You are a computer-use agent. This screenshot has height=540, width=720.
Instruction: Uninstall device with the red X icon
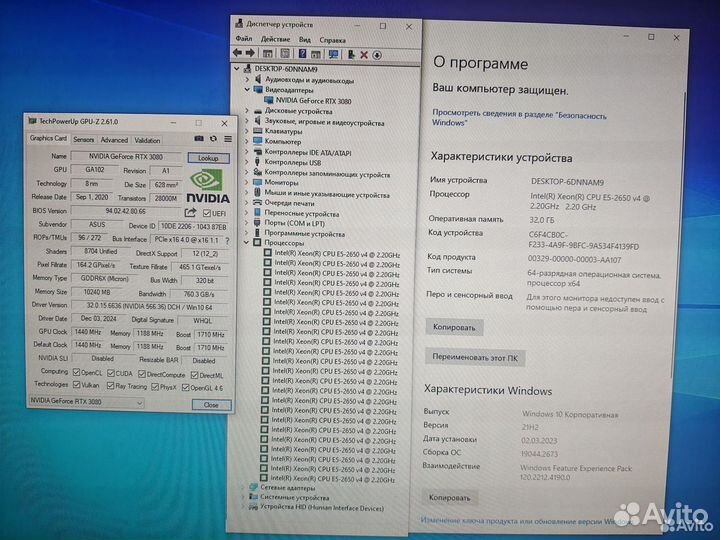point(364,55)
